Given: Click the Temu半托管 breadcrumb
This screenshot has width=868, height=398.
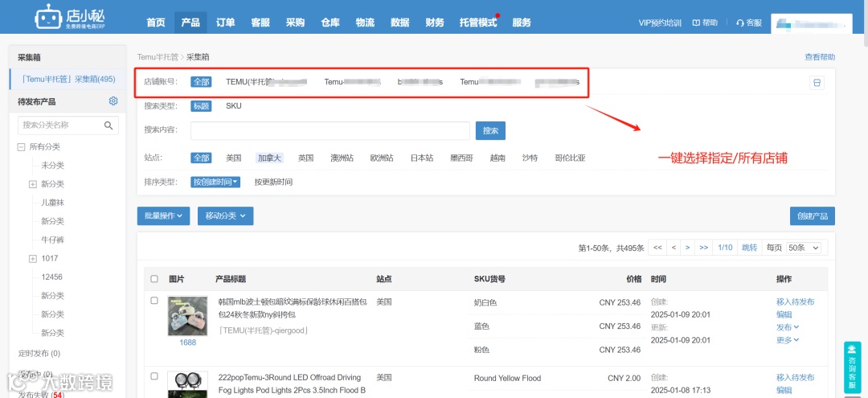Looking at the screenshot, I should point(158,57).
